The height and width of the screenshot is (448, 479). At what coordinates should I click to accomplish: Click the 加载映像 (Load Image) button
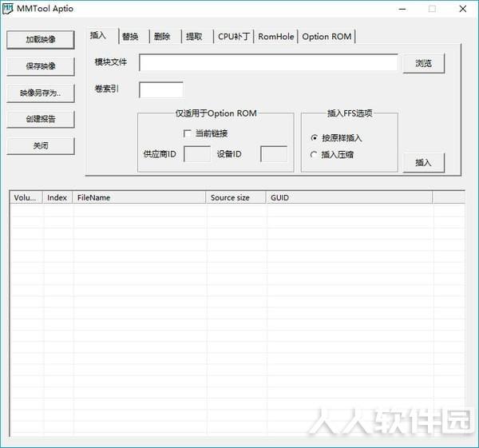click(41, 39)
